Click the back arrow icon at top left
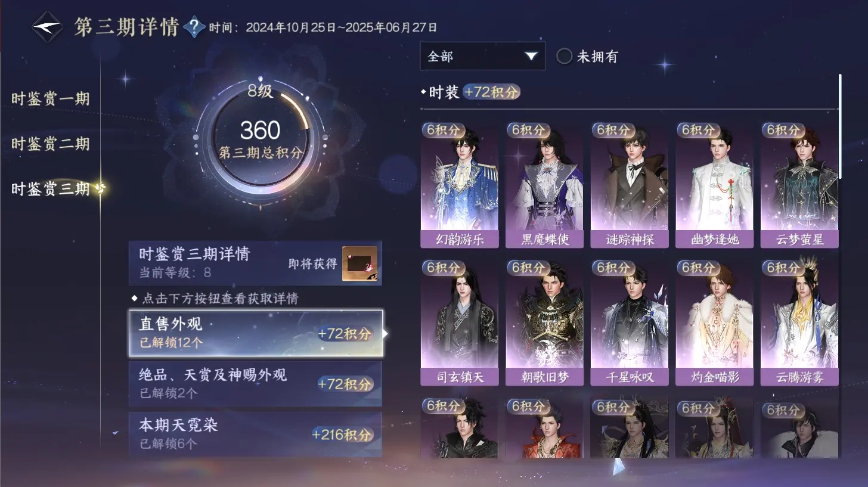This screenshot has height=487, width=868. tap(47, 27)
